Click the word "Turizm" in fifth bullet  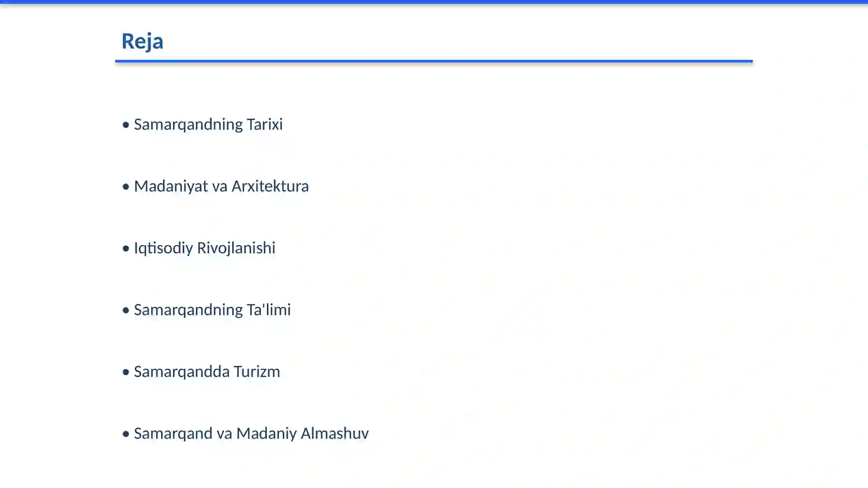pyautogui.click(x=257, y=371)
